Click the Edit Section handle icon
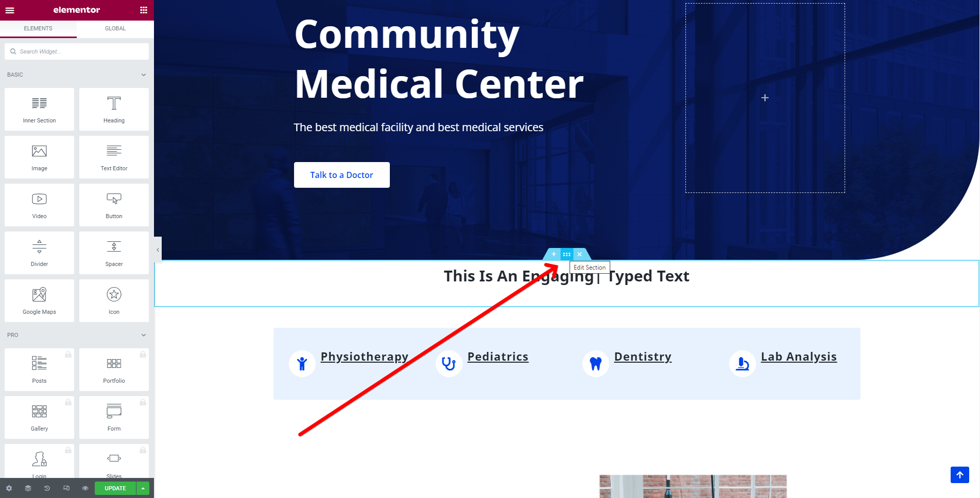 [566, 254]
